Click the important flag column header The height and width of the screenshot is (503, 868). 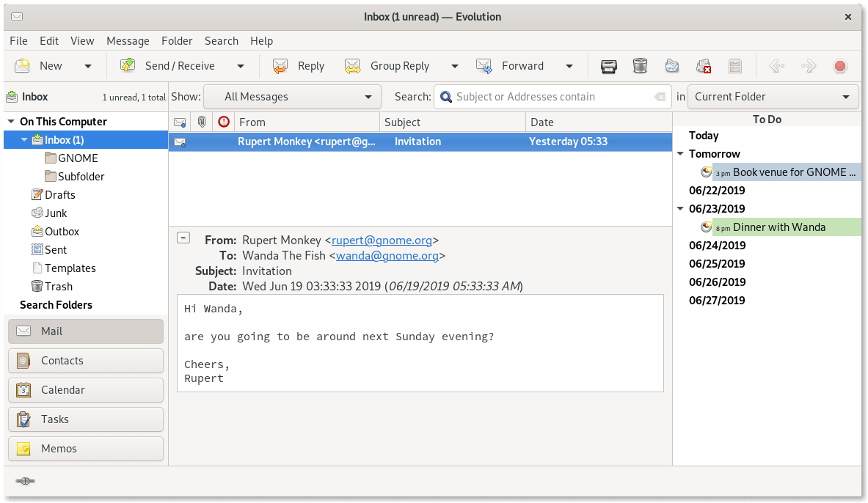pyautogui.click(x=224, y=122)
